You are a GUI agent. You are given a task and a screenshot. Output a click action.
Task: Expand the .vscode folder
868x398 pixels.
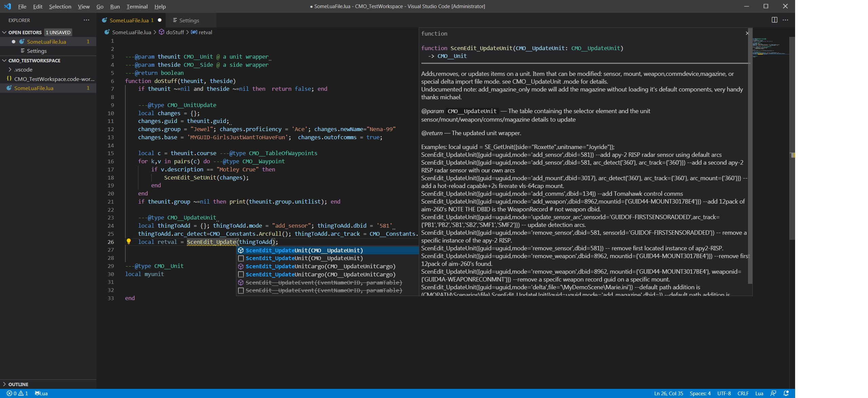click(10, 69)
